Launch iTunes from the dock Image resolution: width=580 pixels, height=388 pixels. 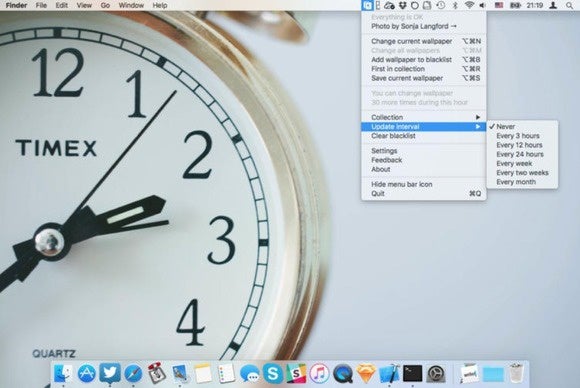(x=319, y=373)
